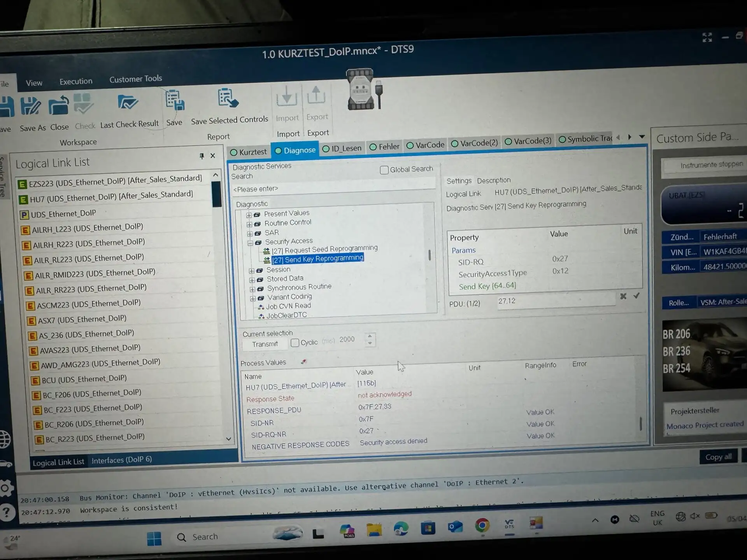
Task: Click the fullscreen icon in title bar
Action: click(707, 37)
